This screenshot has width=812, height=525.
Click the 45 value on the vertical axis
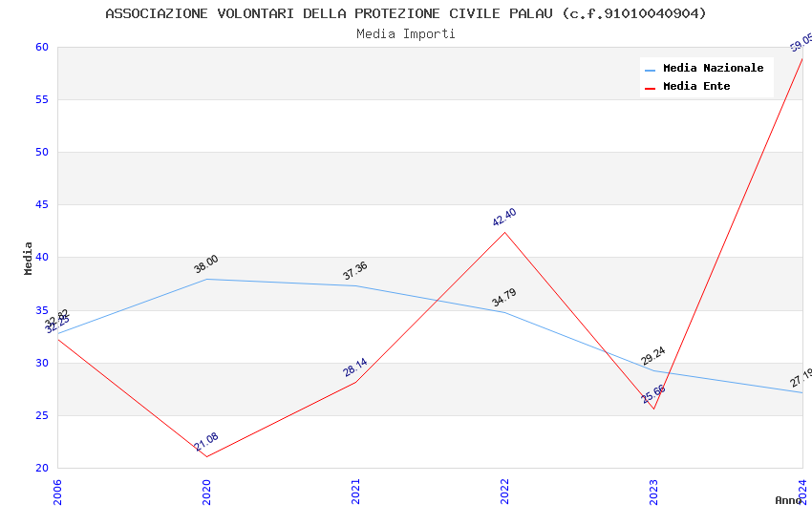tap(42, 205)
